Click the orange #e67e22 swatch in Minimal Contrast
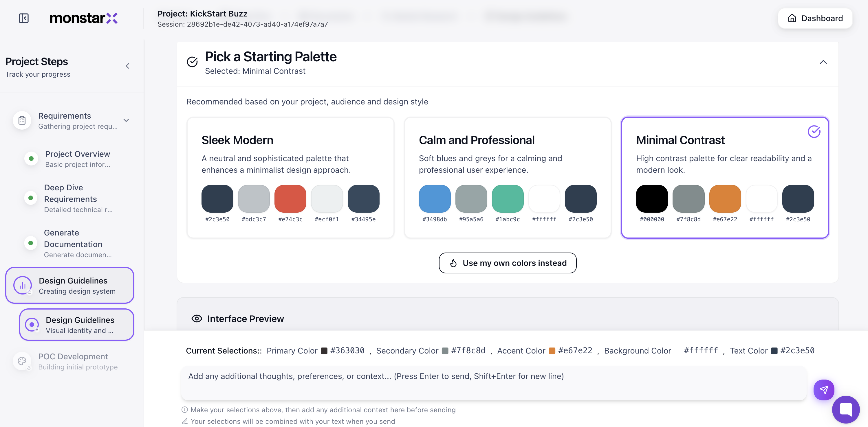The height and width of the screenshot is (427, 868). tap(725, 199)
